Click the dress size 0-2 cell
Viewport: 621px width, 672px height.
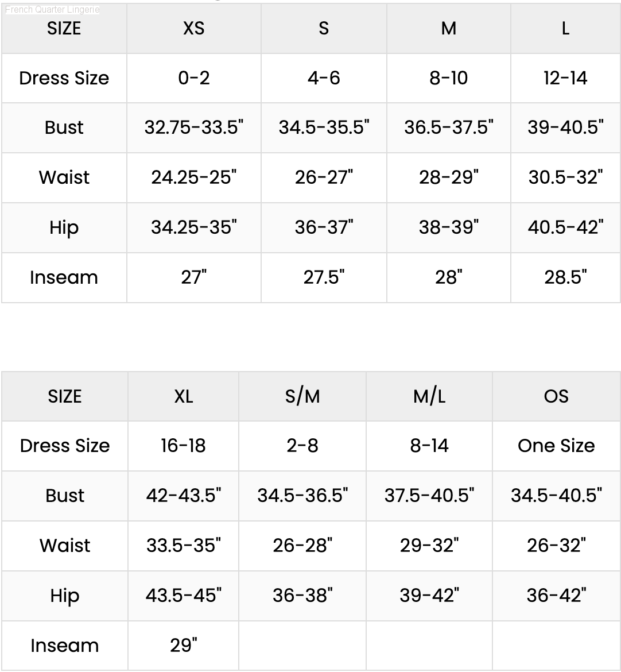point(194,78)
